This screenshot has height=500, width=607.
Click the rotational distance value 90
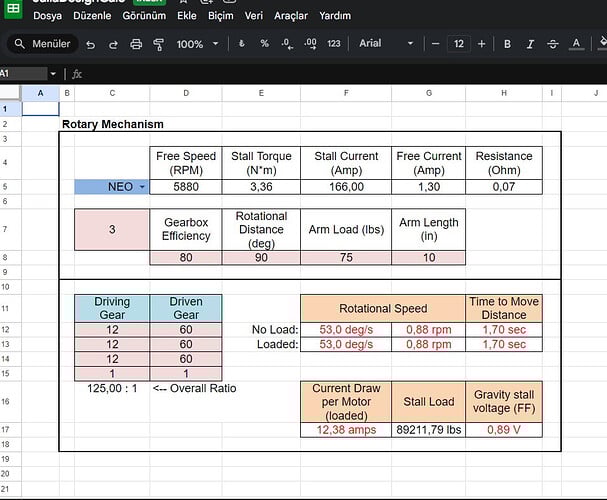click(261, 257)
